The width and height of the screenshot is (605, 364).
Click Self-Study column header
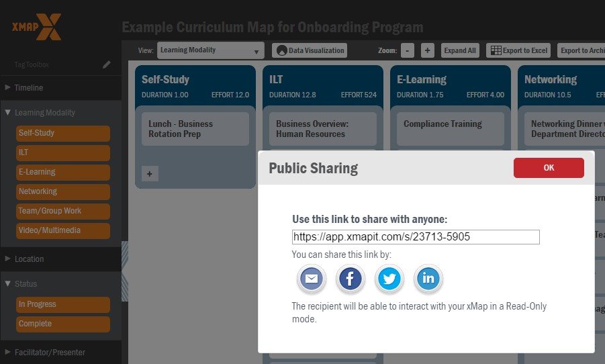(x=195, y=86)
